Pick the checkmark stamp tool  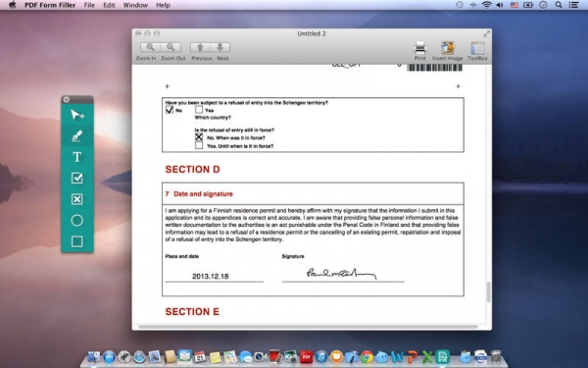click(77, 178)
